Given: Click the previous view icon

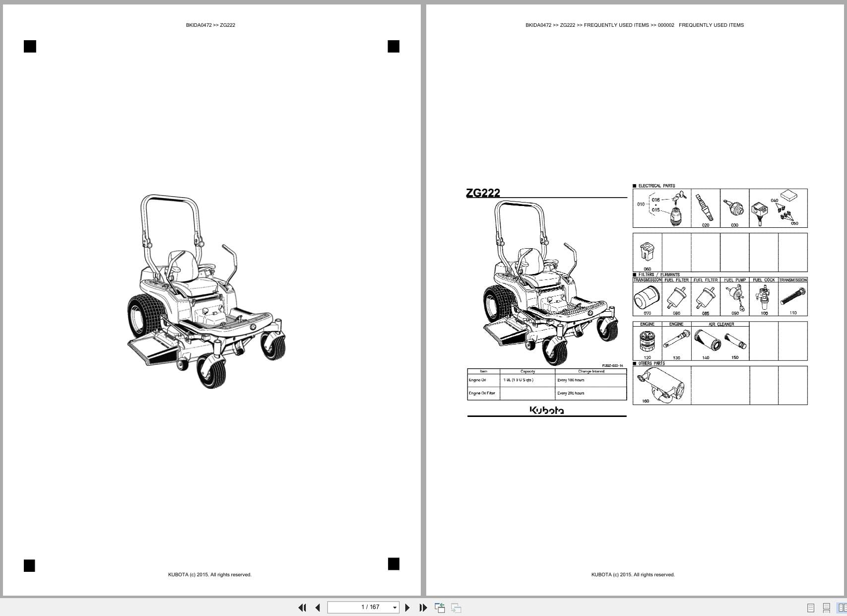Looking at the screenshot, I should [x=440, y=607].
